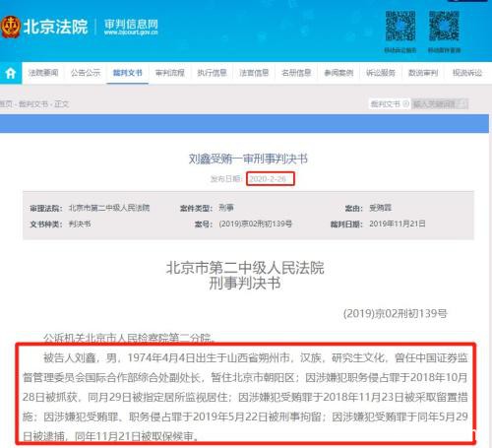Image resolution: width=492 pixels, height=448 pixels.
Task: Click the 北京法院 header title text
Action: coord(55,27)
